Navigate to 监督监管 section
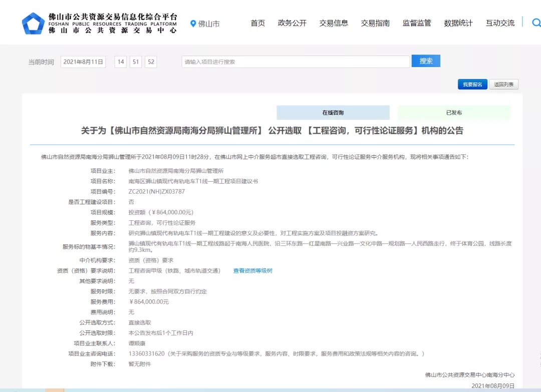This screenshot has height=392, width=541. (417, 23)
